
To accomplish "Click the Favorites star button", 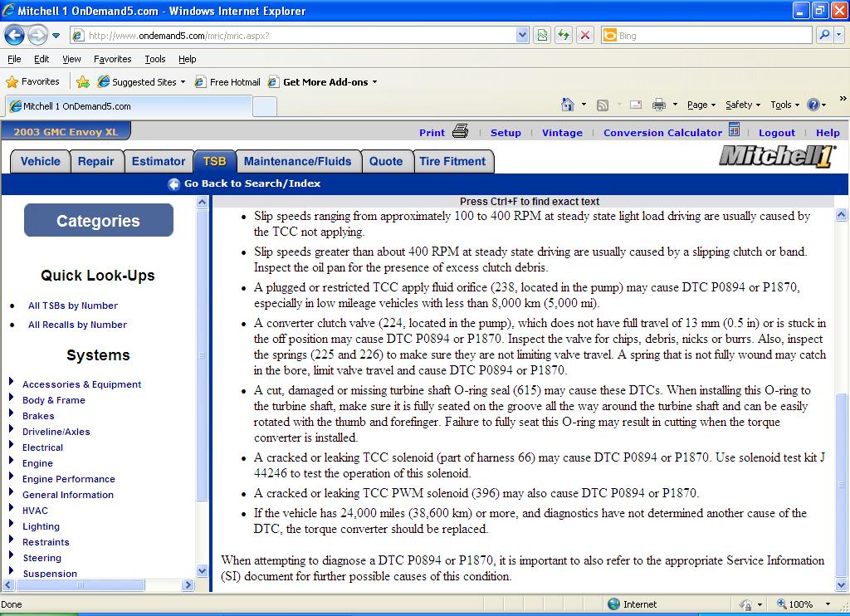I will (32, 82).
